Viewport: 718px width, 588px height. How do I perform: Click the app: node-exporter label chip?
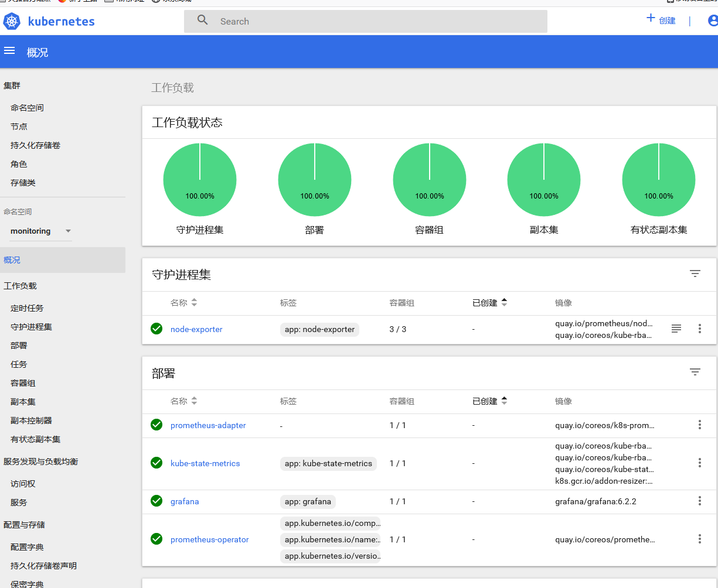pyautogui.click(x=319, y=329)
